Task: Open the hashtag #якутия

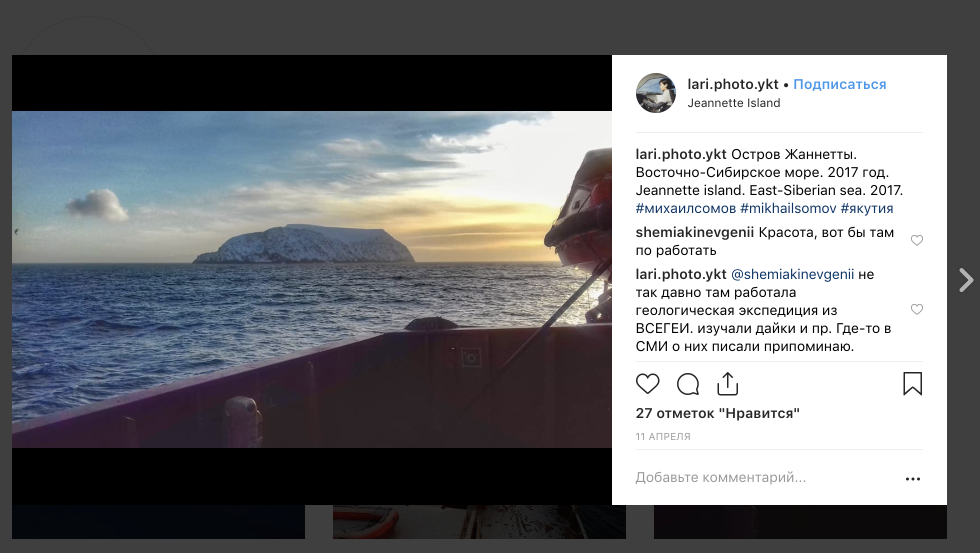Action: (866, 208)
